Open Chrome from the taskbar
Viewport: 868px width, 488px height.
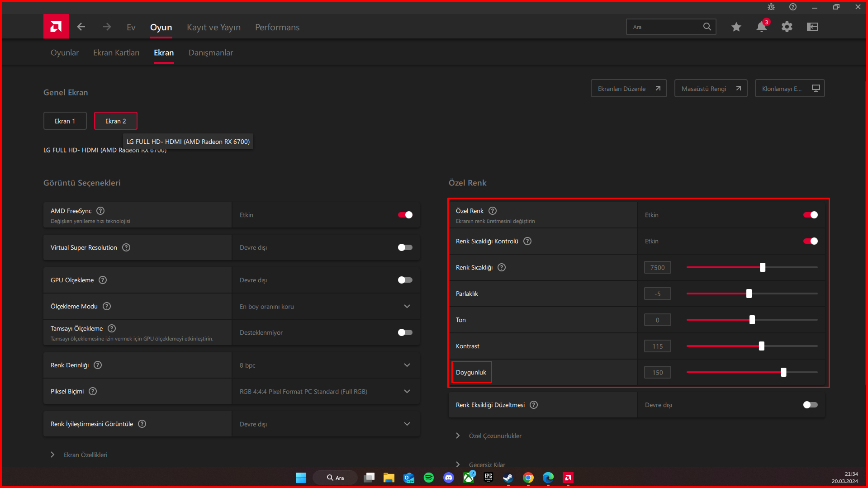[x=528, y=478]
